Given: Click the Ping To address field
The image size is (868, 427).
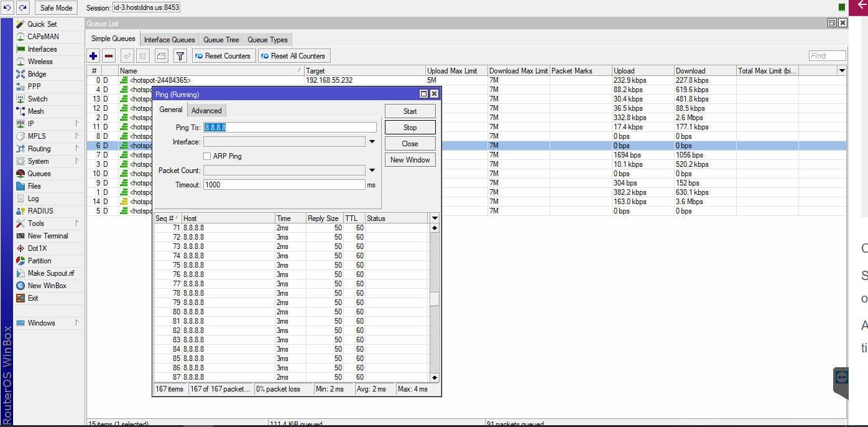Looking at the screenshot, I should 290,127.
